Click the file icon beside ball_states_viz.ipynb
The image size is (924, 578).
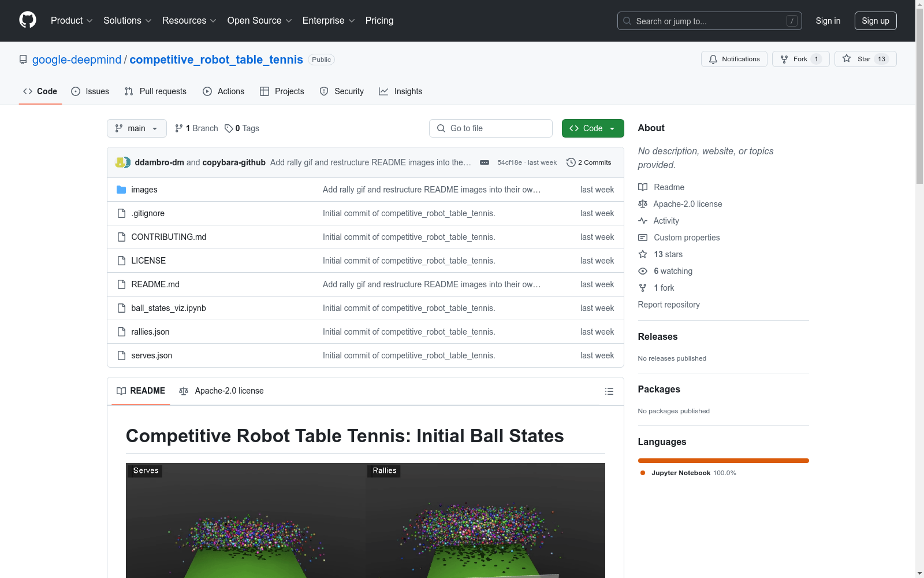click(121, 308)
